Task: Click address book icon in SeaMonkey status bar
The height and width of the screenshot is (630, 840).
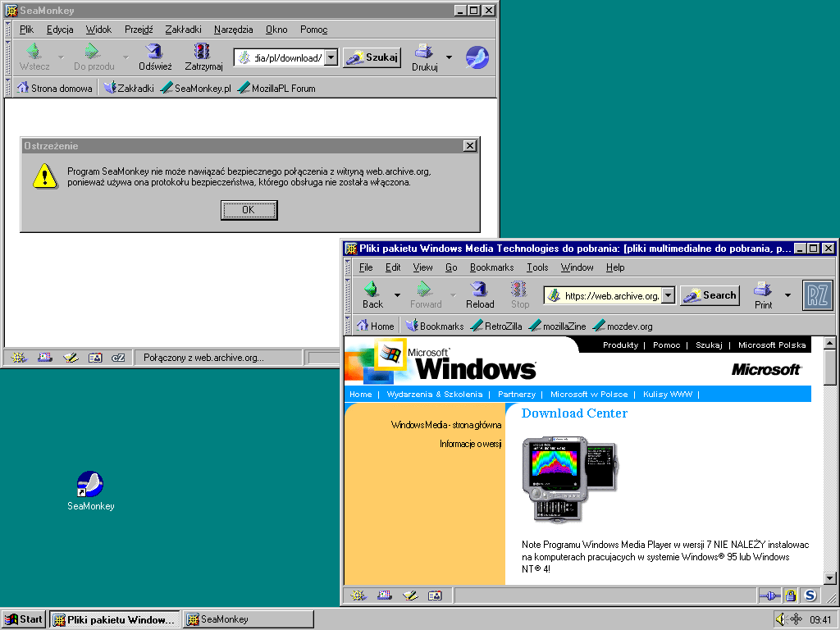Action: pos(95,358)
